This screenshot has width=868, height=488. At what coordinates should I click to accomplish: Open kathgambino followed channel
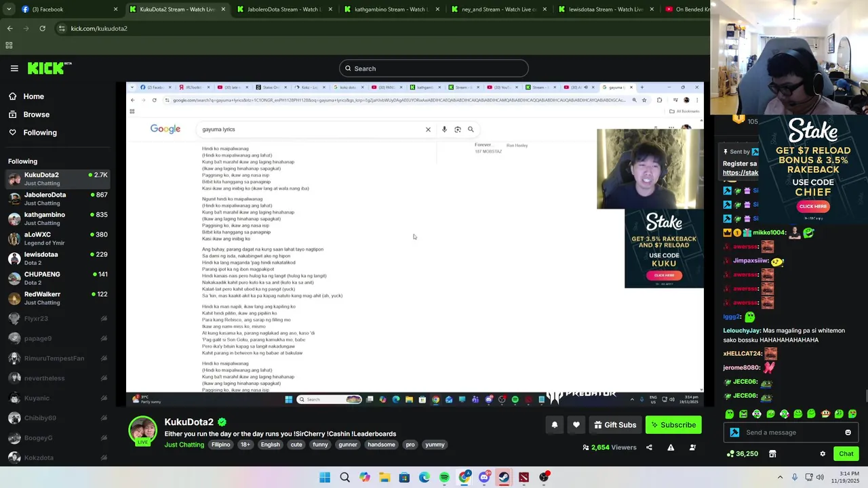[x=58, y=218]
